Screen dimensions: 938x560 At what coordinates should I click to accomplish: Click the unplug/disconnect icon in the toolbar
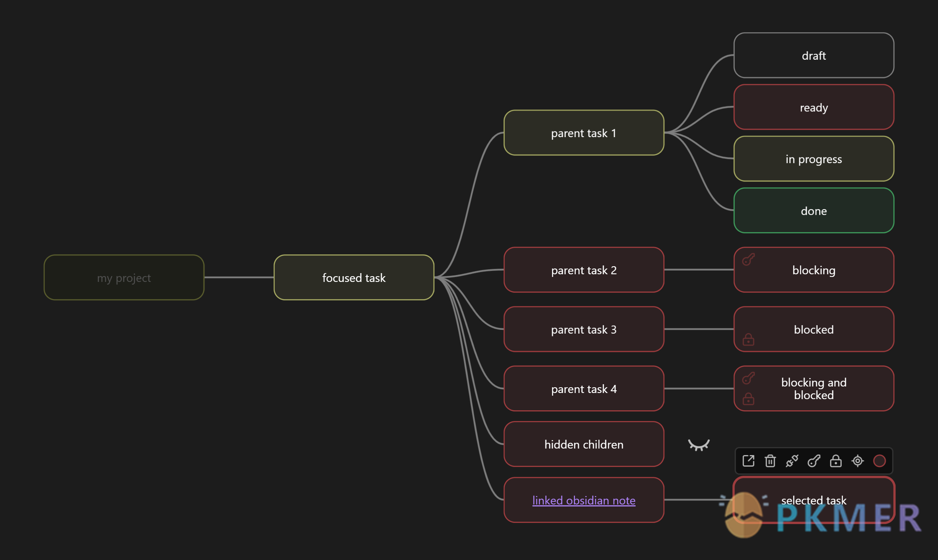pos(792,461)
